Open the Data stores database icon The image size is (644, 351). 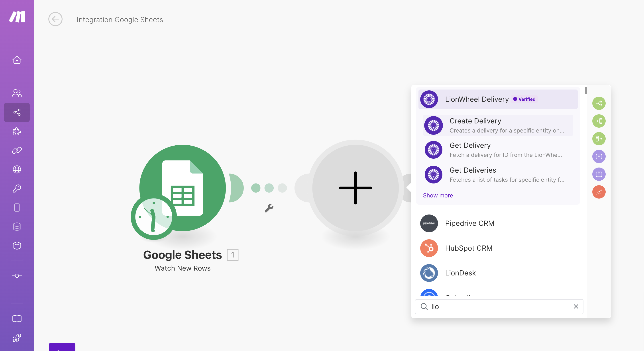tap(17, 227)
